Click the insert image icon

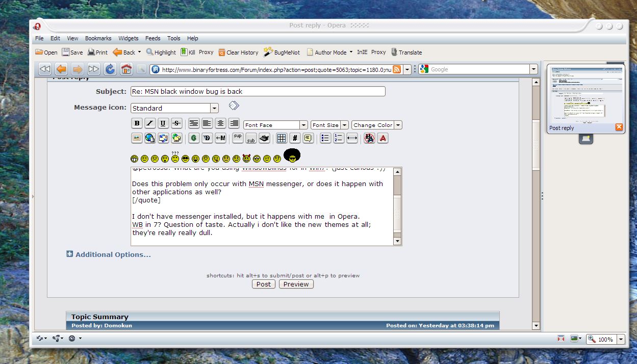[x=137, y=138]
